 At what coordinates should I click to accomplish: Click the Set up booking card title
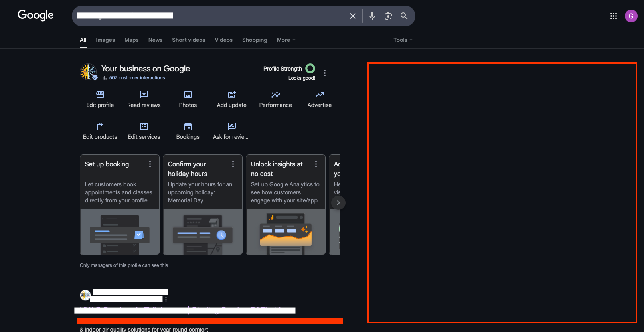point(107,164)
